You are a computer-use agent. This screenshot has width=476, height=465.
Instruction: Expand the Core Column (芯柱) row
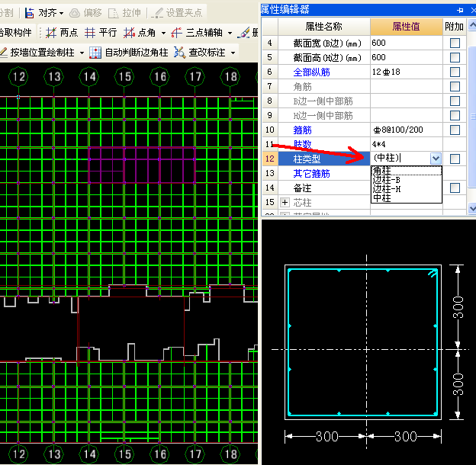click(285, 202)
